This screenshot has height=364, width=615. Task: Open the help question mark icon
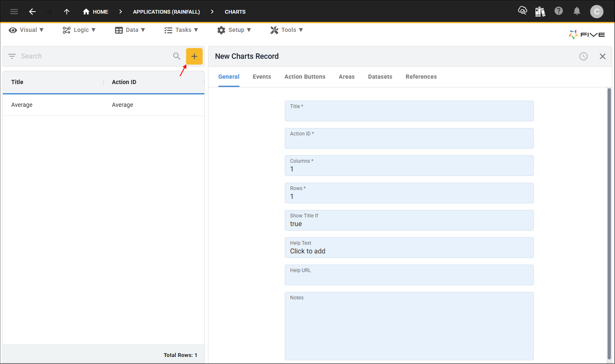(559, 11)
